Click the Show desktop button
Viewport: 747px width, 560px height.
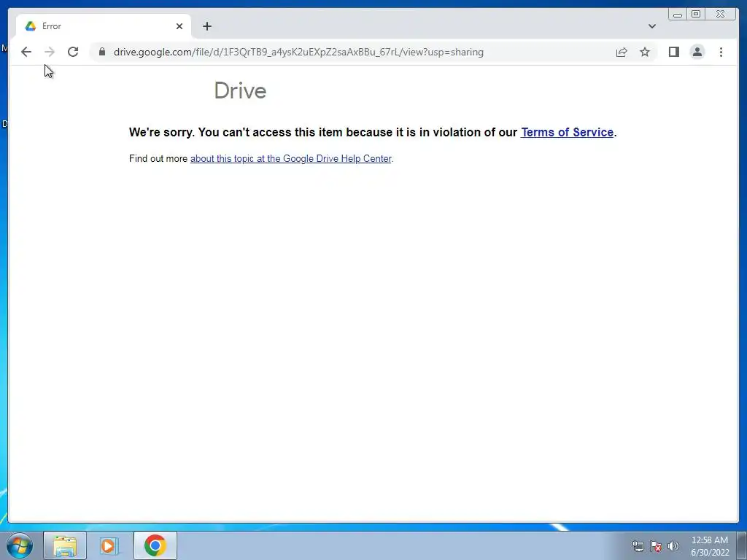coord(742,545)
